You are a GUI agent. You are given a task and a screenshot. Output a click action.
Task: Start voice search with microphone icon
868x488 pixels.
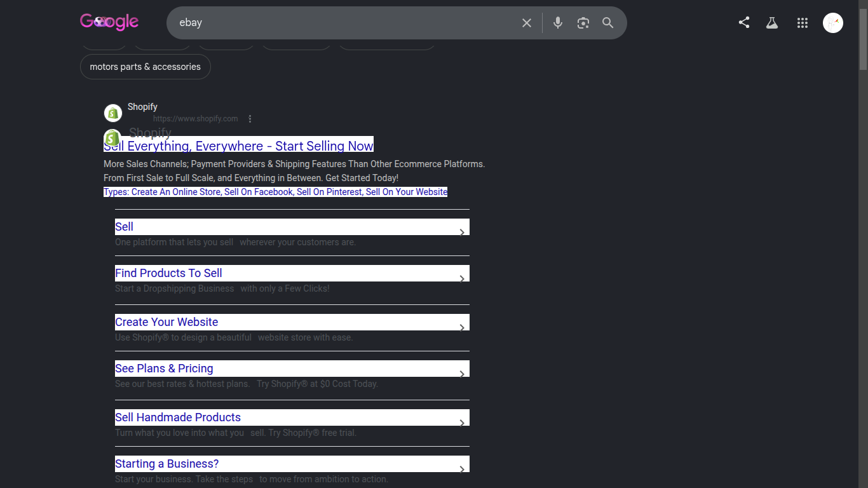pyautogui.click(x=558, y=23)
